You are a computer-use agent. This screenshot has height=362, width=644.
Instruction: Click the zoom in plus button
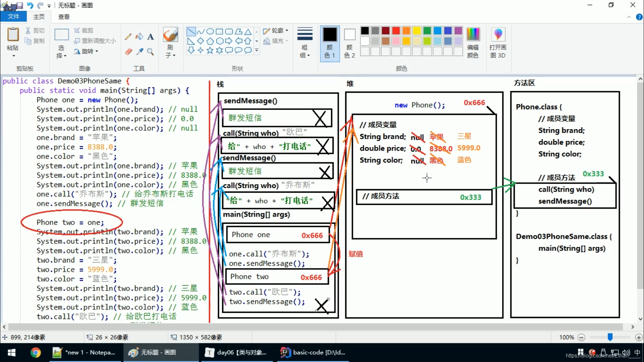(x=639, y=338)
